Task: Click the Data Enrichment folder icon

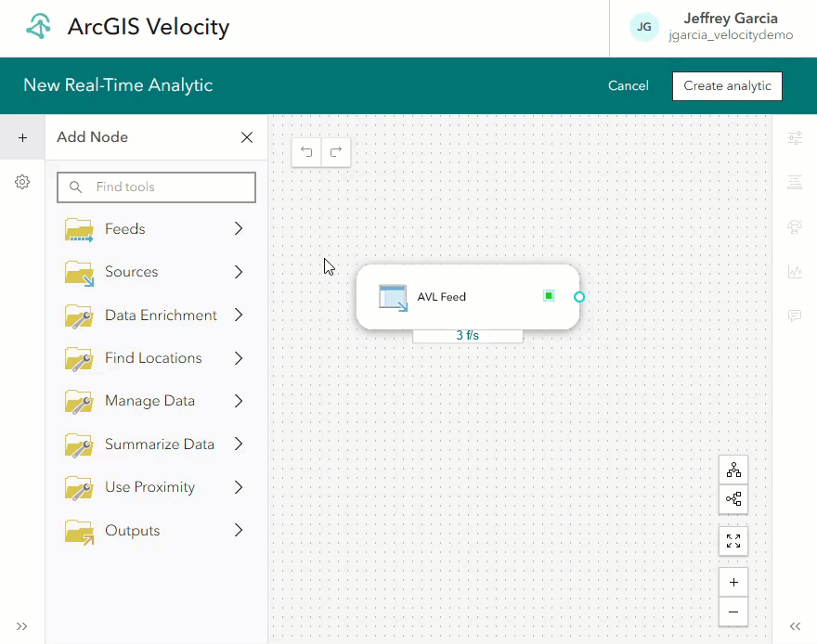Action: click(x=79, y=316)
